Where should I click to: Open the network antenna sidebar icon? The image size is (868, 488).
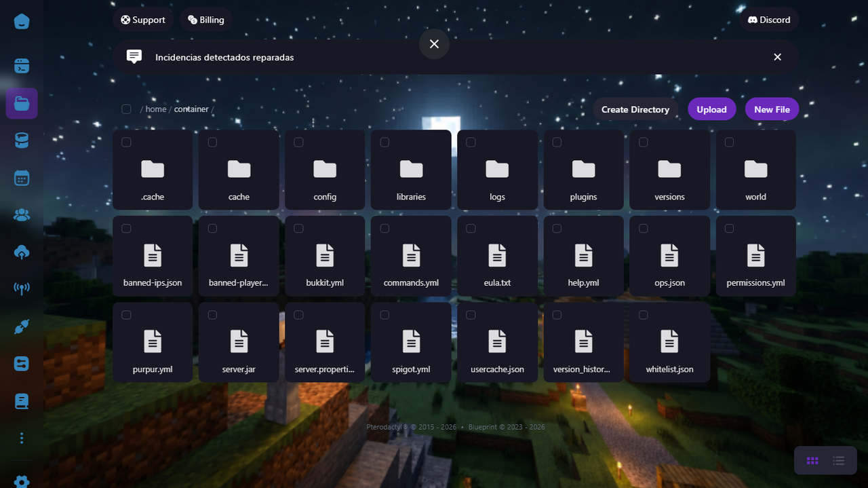tap(22, 289)
